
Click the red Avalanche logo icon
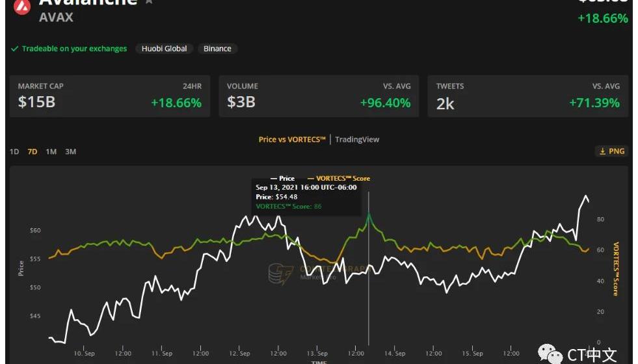click(23, 6)
